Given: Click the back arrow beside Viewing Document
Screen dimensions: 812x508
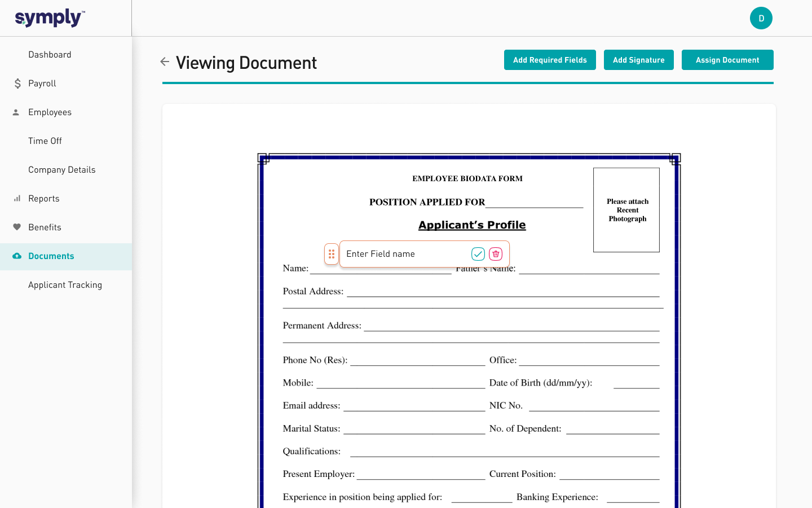Looking at the screenshot, I should coord(165,62).
